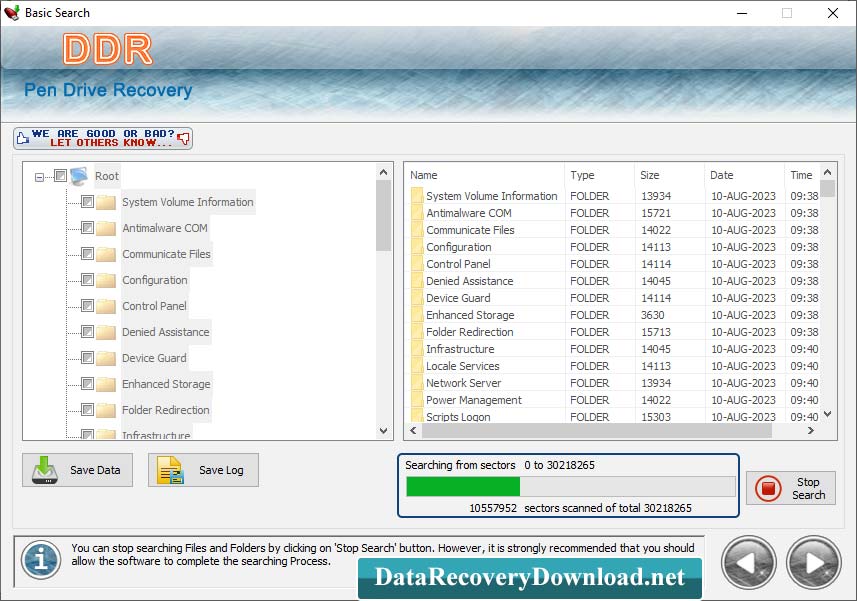Click the Stop Search button label
Image resolution: width=857 pixels, height=601 pixels.
tap(808, 488)
